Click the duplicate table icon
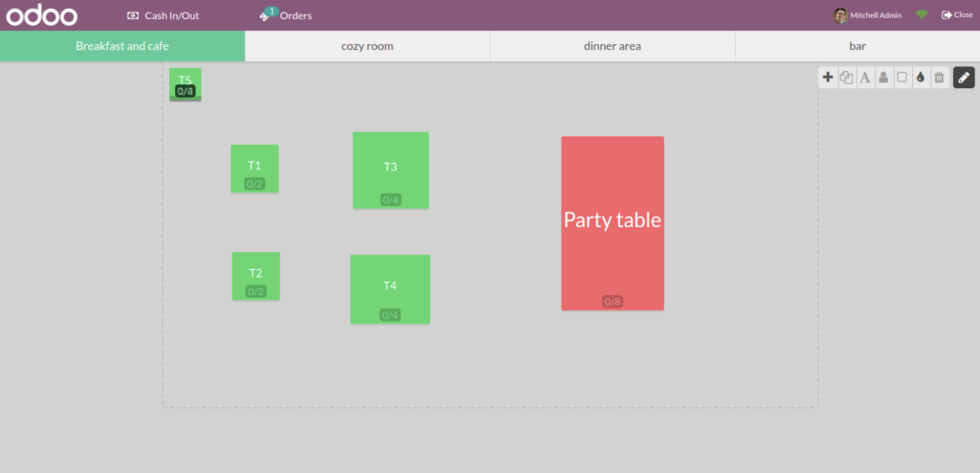980x473 pixels. point(846,78)
